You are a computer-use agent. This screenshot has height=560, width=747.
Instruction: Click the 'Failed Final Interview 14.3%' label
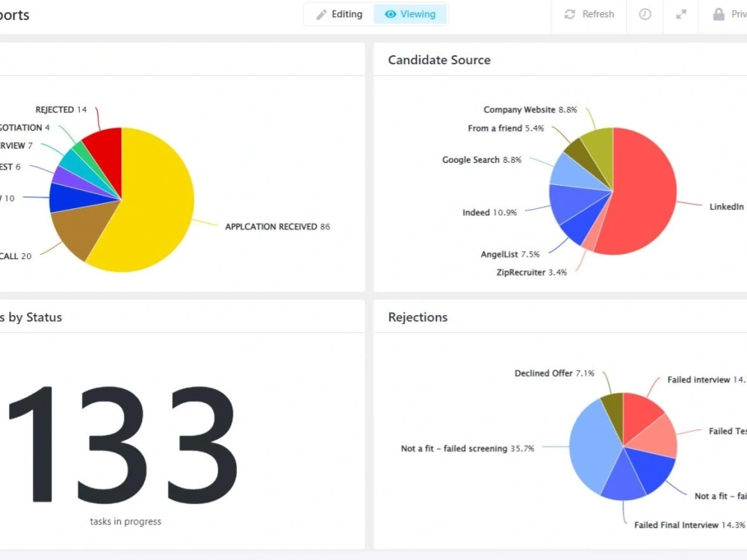click(x=689, y=525)
